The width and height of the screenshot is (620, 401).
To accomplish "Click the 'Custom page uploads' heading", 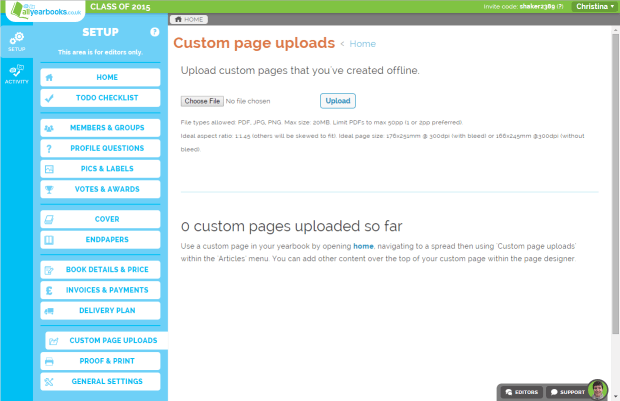I will click(x=254, y=43).
